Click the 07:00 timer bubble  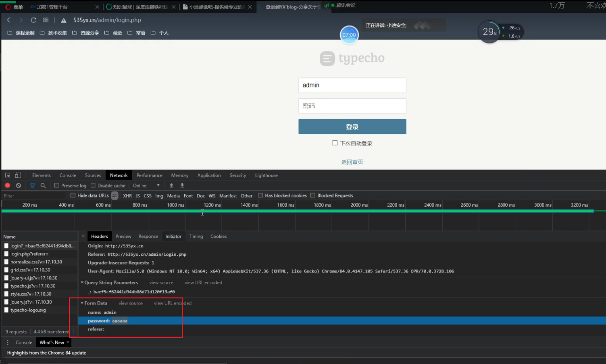pos(350,35)
